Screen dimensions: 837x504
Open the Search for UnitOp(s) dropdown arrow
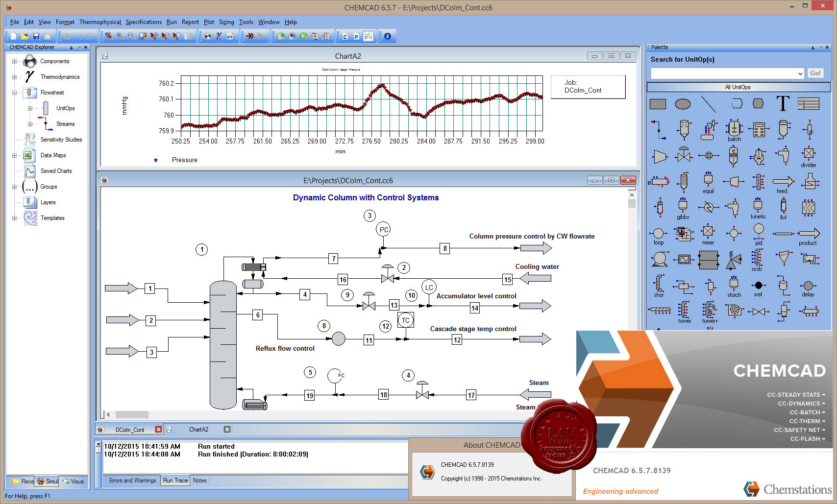(800, 73)
